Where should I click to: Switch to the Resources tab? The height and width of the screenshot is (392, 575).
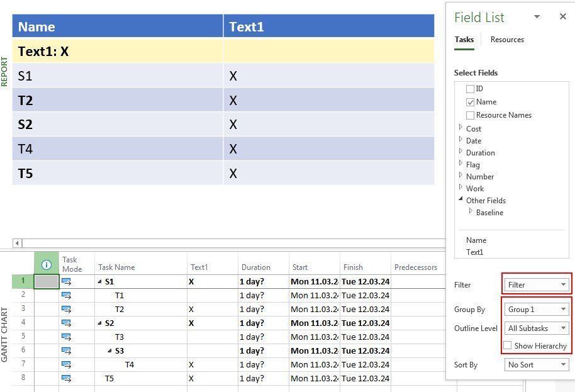tap(507, 40)
